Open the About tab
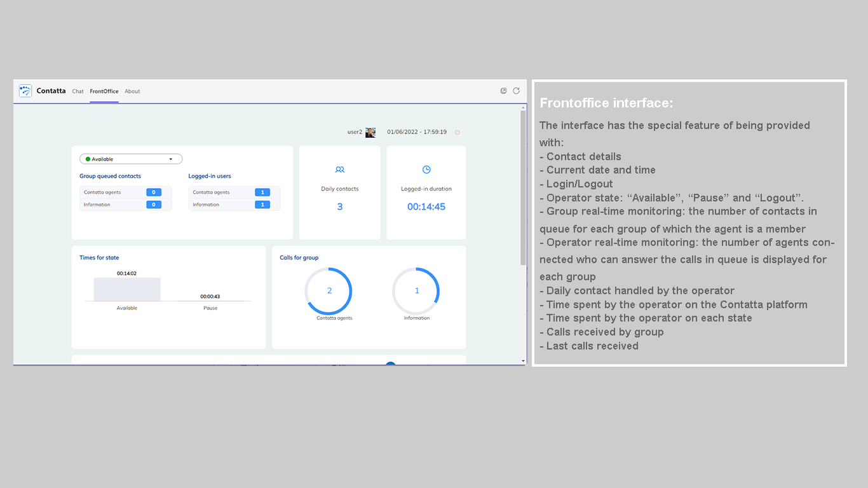Viewport: 868px width, 488px height. [x=132, y=91]
